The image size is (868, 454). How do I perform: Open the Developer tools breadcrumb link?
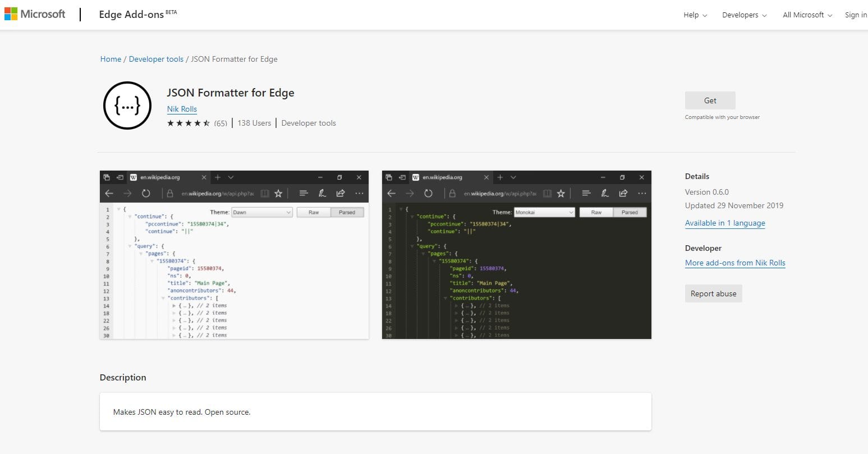click(x=156, y=59)
